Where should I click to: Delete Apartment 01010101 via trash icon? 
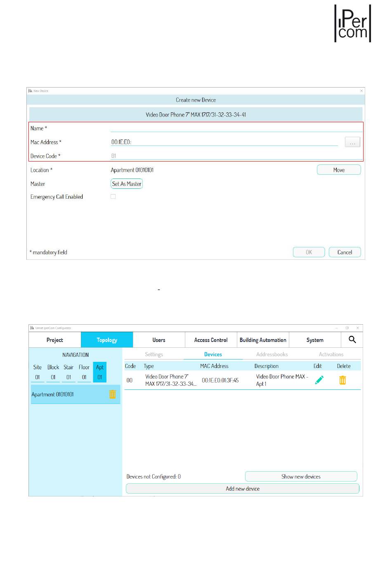click(x=113, y=394)
